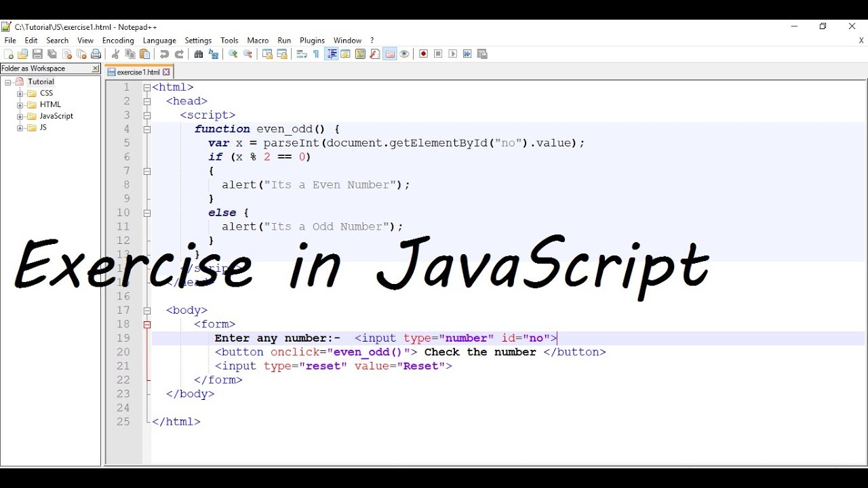
Task: Open the Settings menu
Action: [198, 41]
